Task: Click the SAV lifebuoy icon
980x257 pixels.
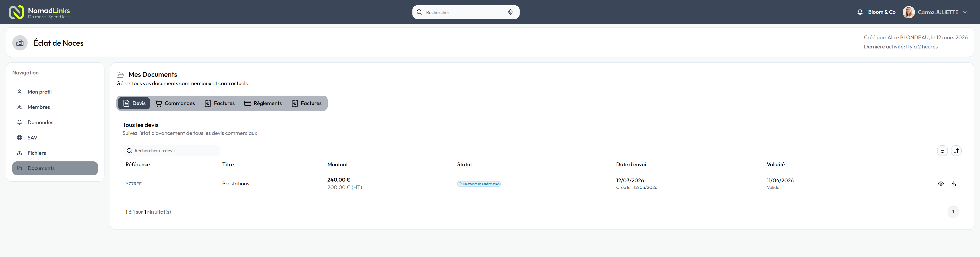Action: [19, 138]
